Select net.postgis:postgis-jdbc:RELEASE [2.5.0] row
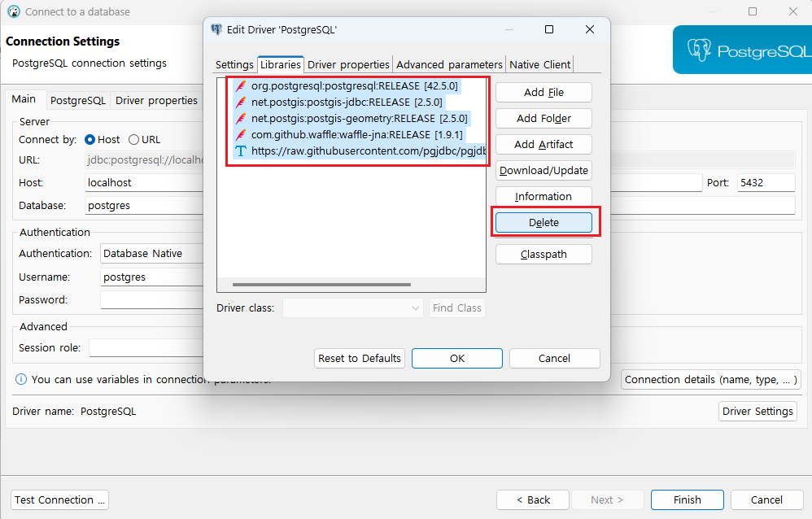The height and width of the screenshot is (519, 812). point(339,102)
